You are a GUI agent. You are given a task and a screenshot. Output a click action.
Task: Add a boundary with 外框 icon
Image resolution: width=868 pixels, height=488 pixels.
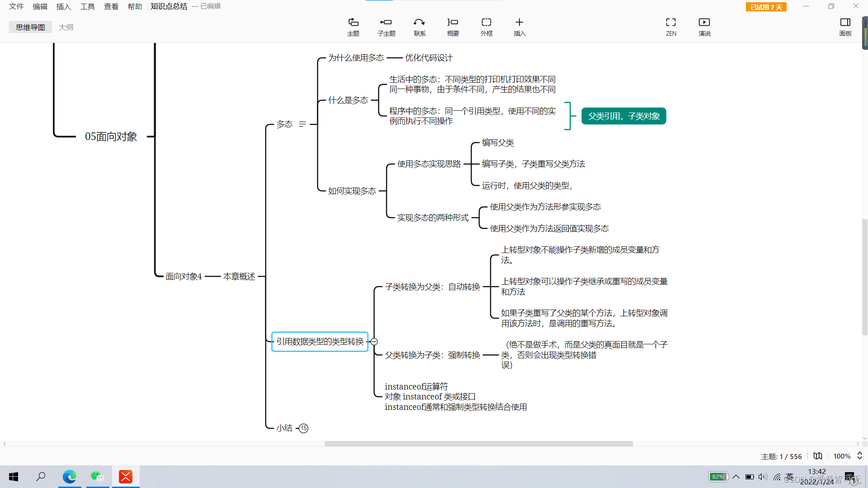pyautogui.click(x=486, y=27)
